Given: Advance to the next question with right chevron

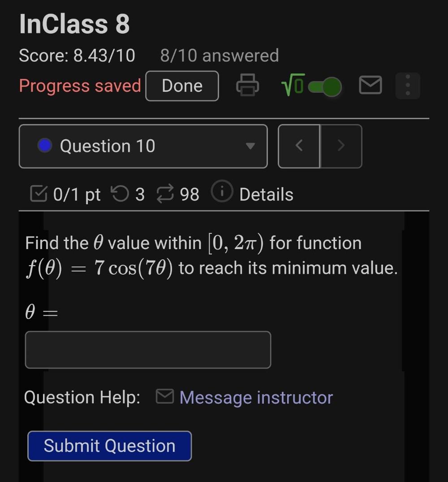Looking at the screenshot, I should tap(341, 146).
